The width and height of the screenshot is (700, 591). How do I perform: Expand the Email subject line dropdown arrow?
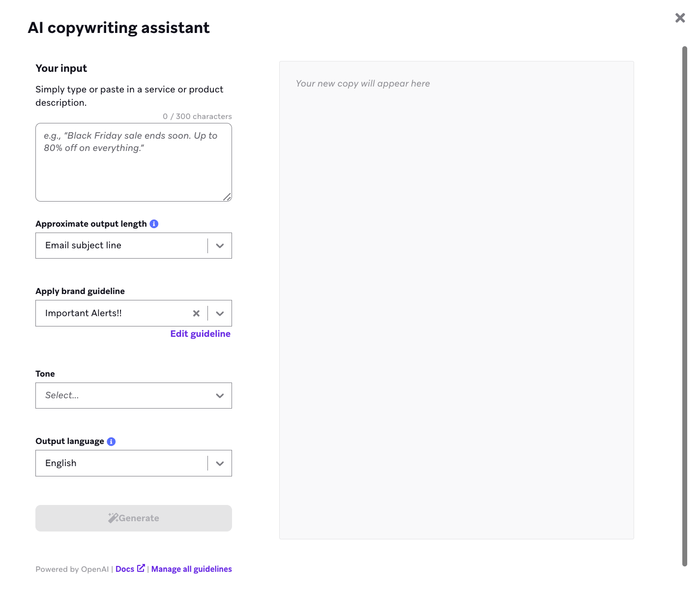click(x=220, y=246)
